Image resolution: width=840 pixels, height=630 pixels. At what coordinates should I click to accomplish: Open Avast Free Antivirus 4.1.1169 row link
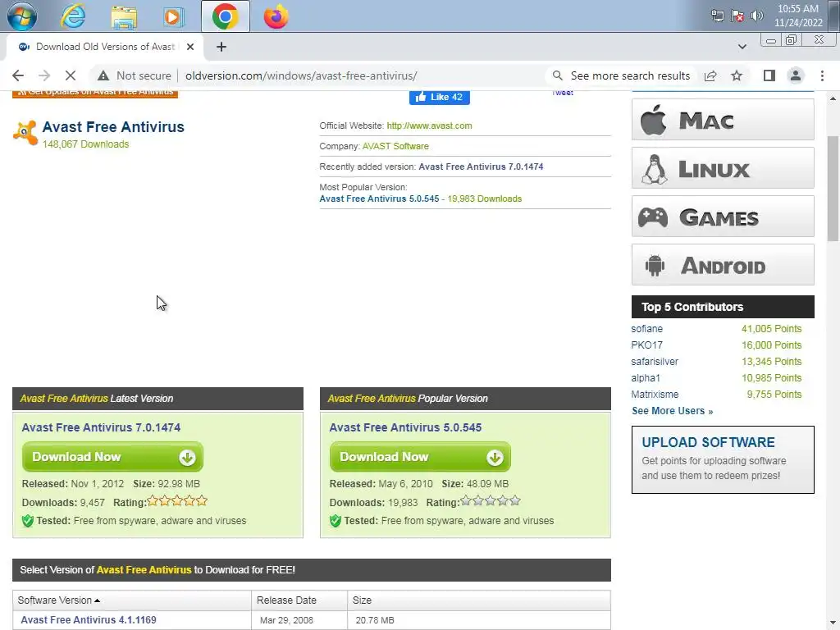click(x=89, y=620)
